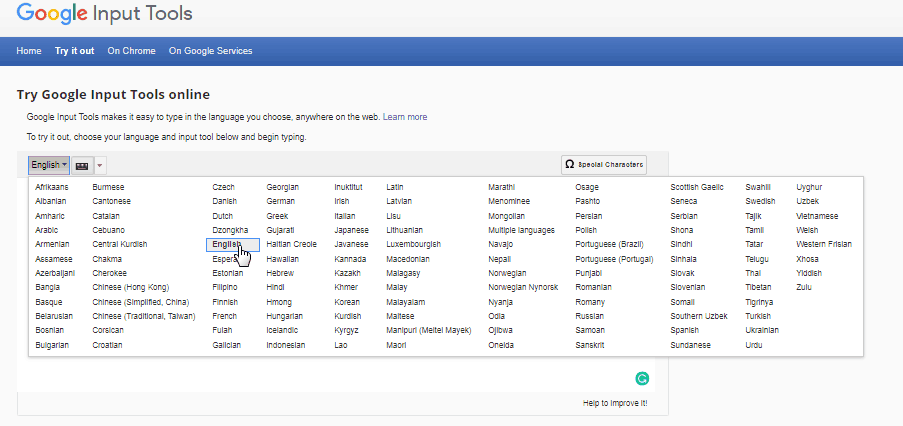Choose Sundanese from the list
Image resolution: width=903 pixels, height=426 pixels.
point(690,345)
